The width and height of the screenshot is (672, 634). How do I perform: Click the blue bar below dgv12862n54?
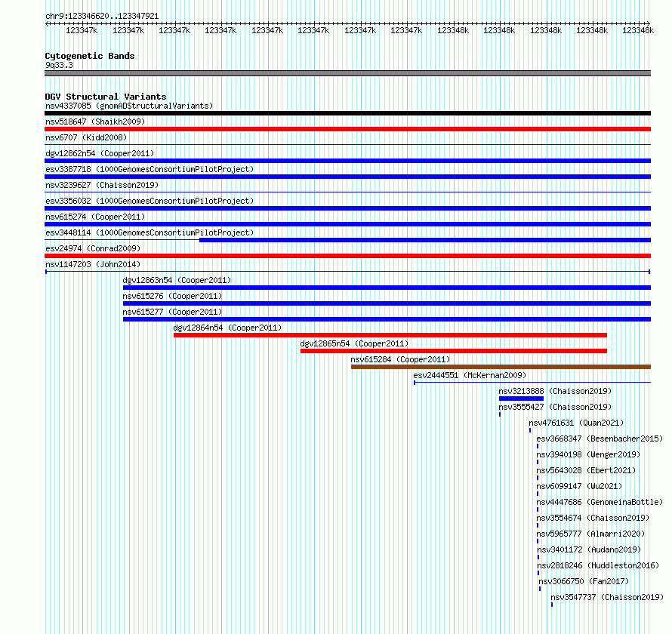[347, 161]
